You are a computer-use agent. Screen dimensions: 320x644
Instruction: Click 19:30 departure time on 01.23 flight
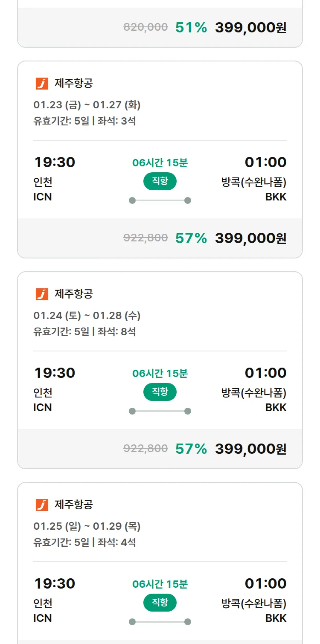(55, 162)
